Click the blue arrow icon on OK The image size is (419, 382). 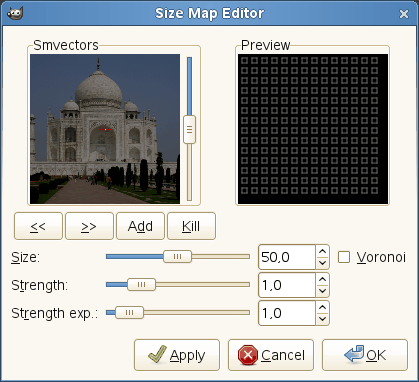pyautogui.click(x=354, y=354)
